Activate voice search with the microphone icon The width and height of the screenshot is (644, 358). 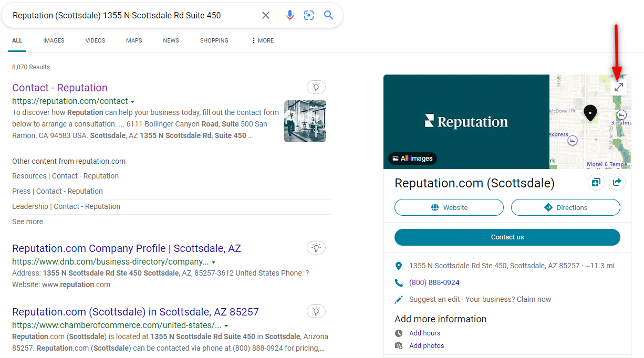point(289,15)
